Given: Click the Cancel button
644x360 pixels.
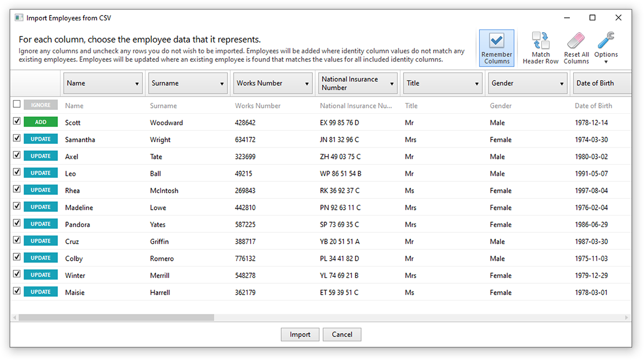Looking at the screenshot, I should coord(342,334).
